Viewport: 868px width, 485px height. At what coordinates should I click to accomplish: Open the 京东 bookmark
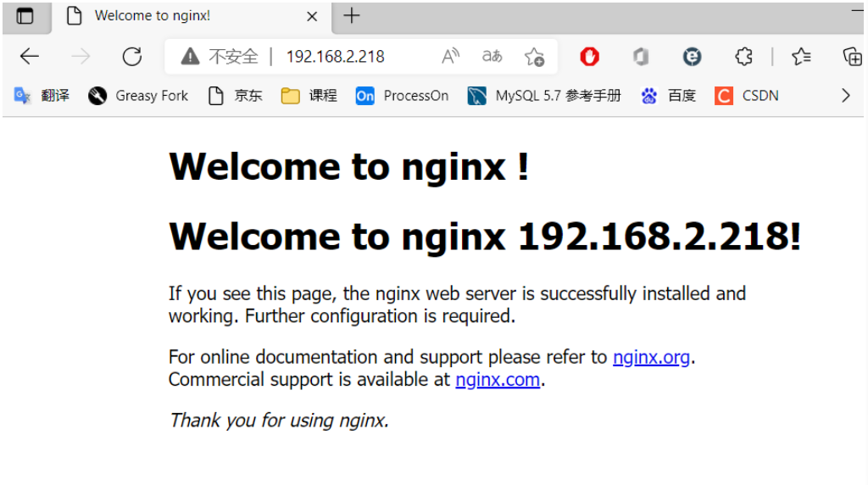235,96
